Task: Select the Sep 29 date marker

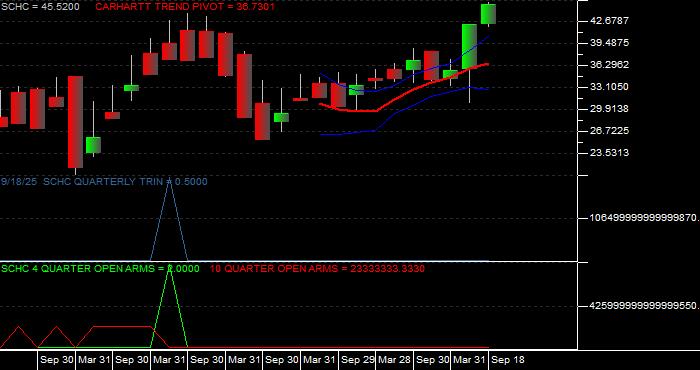Action: [x=358, y=360]
